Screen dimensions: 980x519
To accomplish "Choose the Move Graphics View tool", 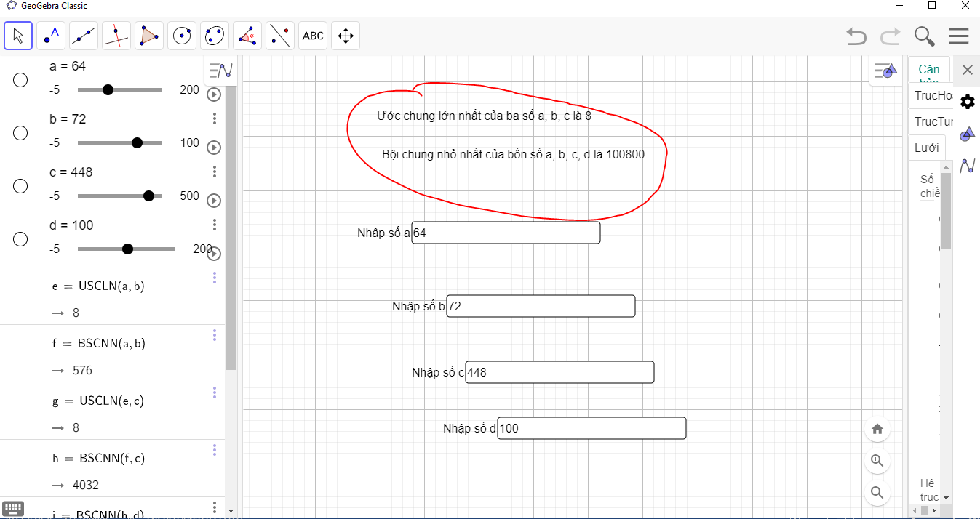I will pos(346,36).
